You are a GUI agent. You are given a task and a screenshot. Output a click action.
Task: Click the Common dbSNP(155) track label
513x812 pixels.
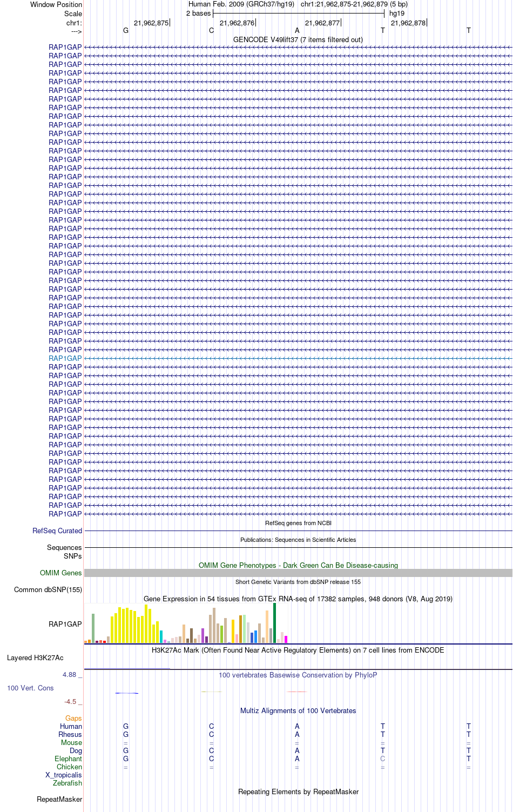tap(48, 589)
